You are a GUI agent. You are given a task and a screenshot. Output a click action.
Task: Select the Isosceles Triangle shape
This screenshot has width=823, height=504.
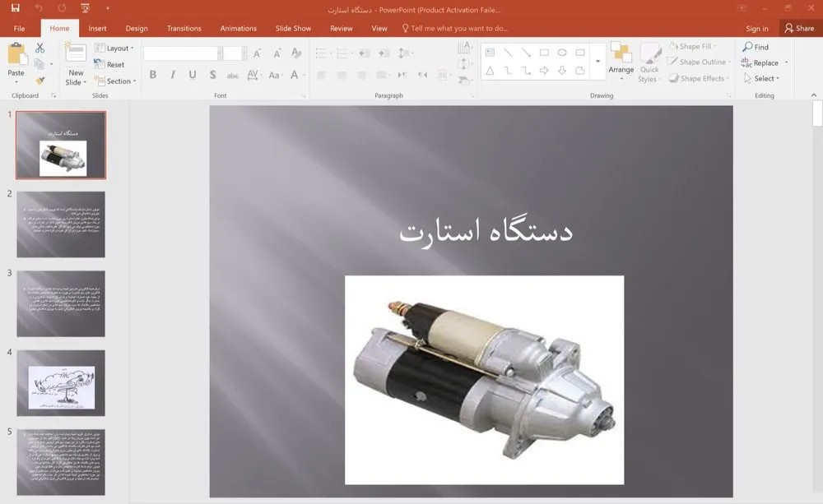pos(490,70)
